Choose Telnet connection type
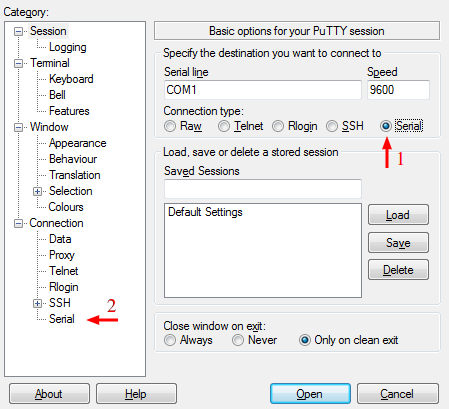Screen dimensions: 449x409 click(224, 126)
